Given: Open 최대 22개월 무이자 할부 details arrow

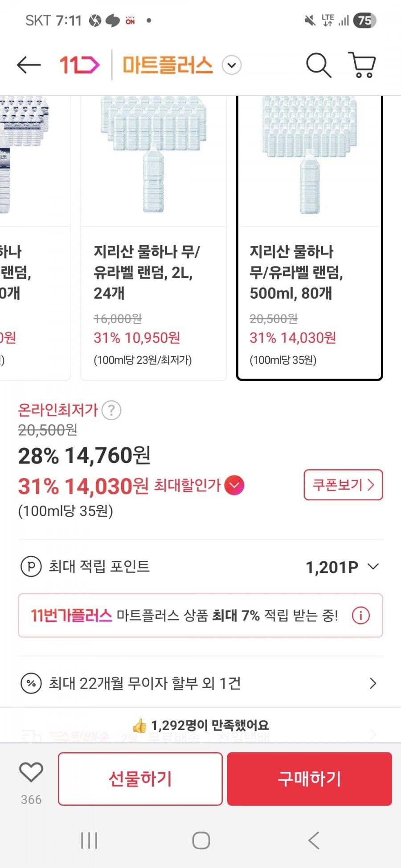Looking at the screenshot, I should [x=373, y=683].
